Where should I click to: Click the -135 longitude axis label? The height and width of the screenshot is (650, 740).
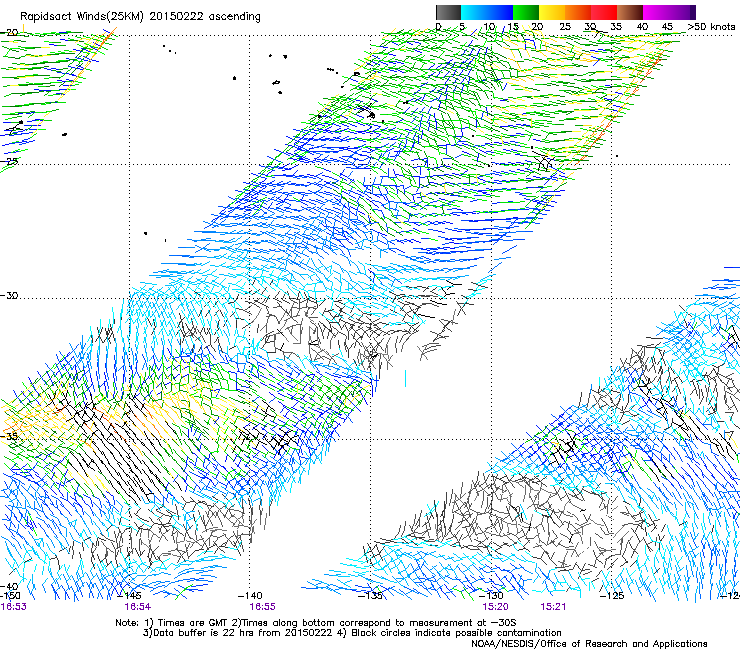click(370, 596)
